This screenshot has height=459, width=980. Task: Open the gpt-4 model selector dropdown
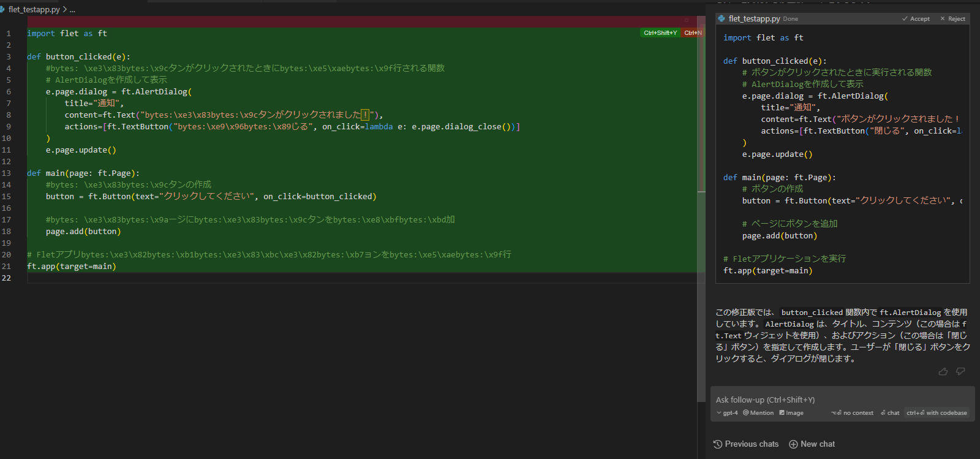point(727,413)
